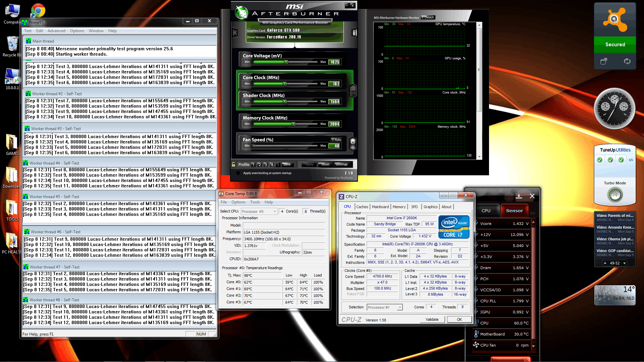Click the MotherBoard thermometer sensor icon
644x362 pixels.
pyautogui.click(x=476, y=334)
